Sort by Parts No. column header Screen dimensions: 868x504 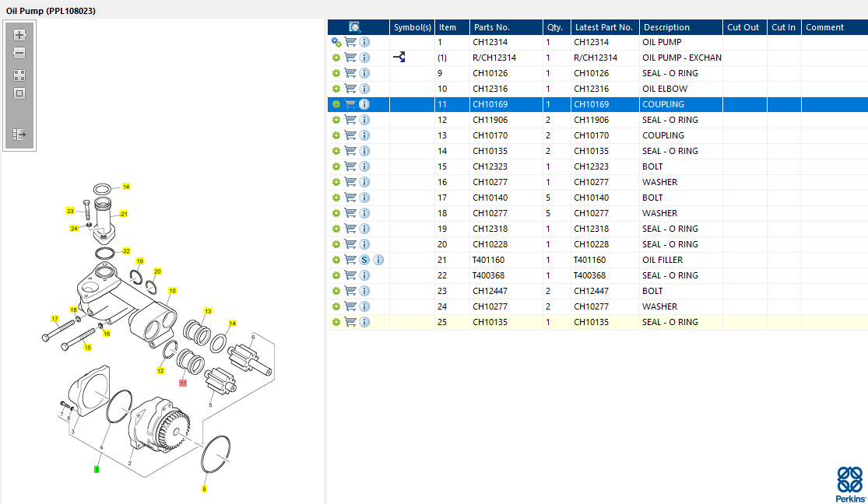click(491, 27)
